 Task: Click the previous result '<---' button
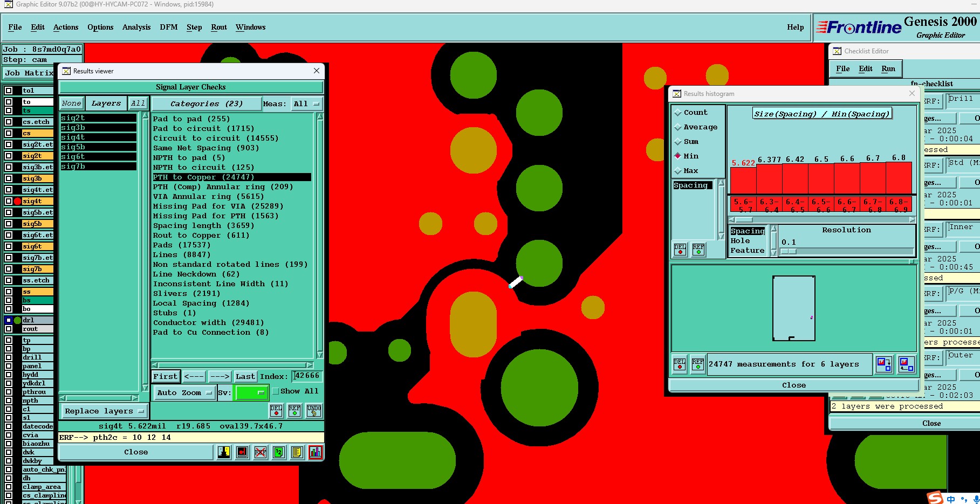[x=194, y=376]
